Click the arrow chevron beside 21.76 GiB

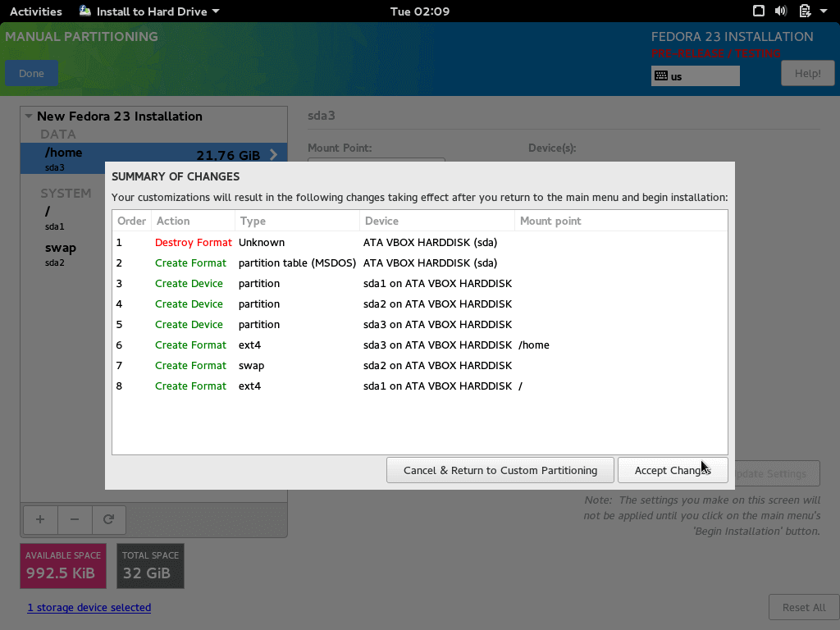pyautogui.click(x=274, y=155)
